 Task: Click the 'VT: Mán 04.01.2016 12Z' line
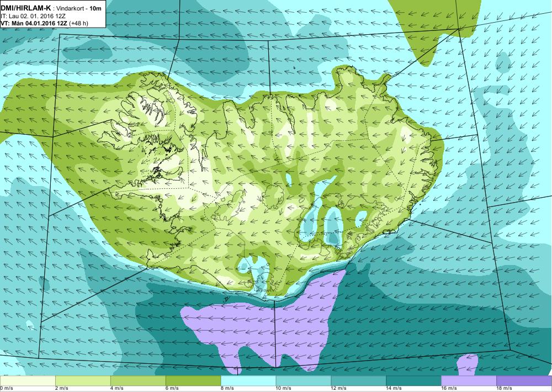[x=34, y=24]
